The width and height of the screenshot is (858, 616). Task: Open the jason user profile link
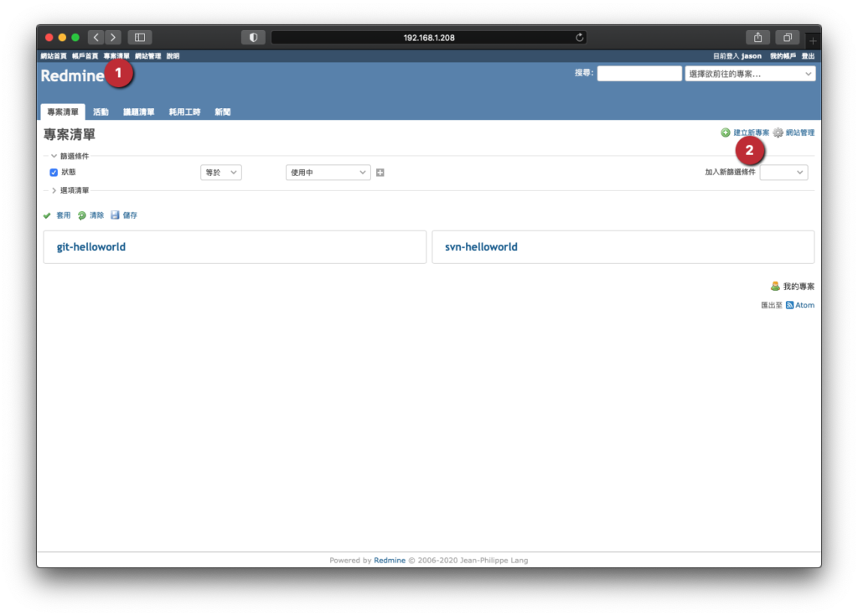[752, 56]
